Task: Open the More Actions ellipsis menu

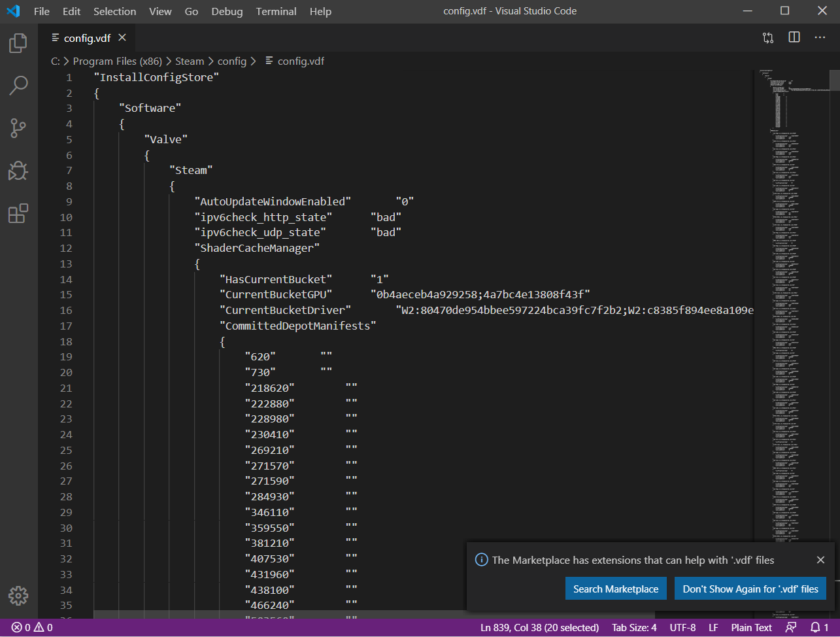Action: [820, 37]
